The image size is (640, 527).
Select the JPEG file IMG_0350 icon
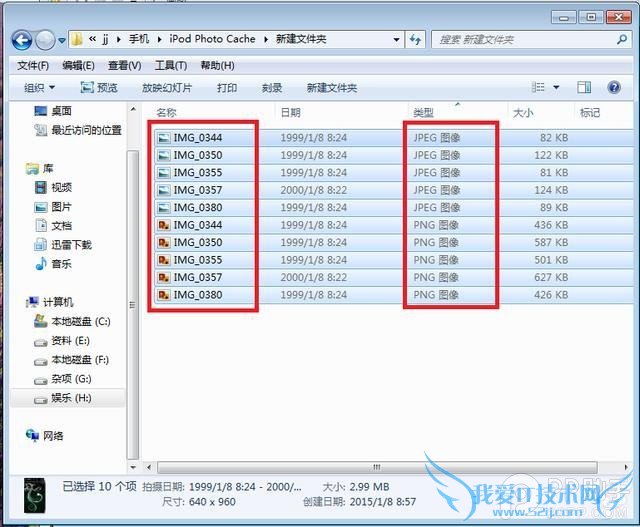[x=164, y=156]
